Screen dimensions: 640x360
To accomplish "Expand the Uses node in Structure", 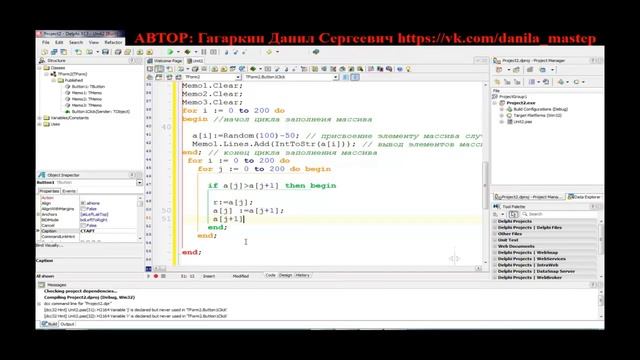I will click(40, 124).
